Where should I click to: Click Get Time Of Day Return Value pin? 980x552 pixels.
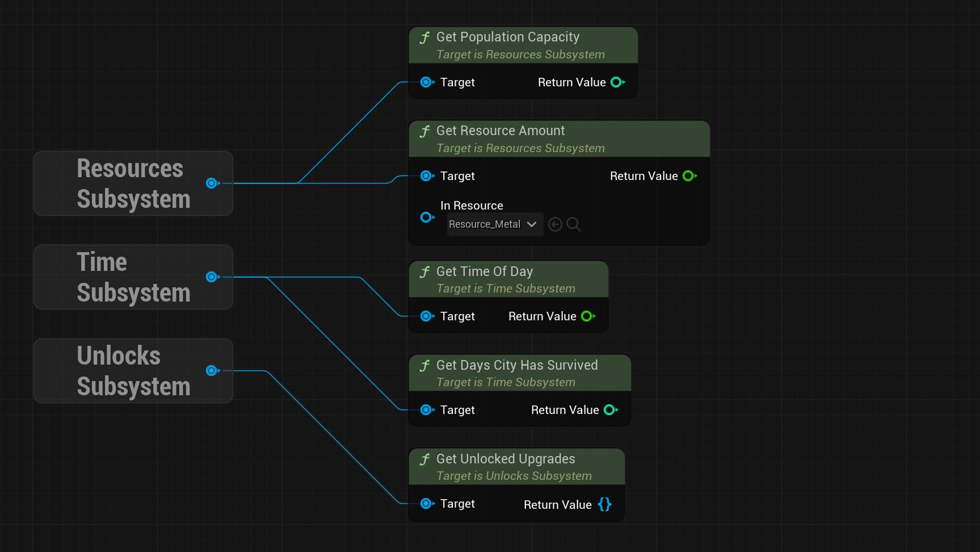click(x=587, y=316)
